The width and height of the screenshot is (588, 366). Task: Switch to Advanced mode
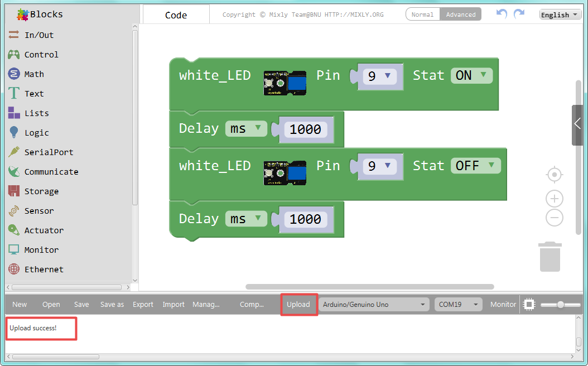click(460, 15)
